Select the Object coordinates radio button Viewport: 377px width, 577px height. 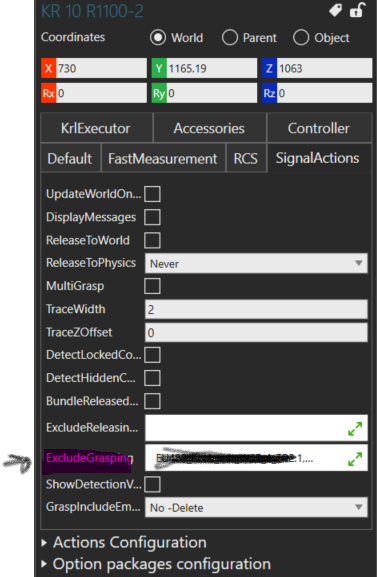tap(301, 38)
